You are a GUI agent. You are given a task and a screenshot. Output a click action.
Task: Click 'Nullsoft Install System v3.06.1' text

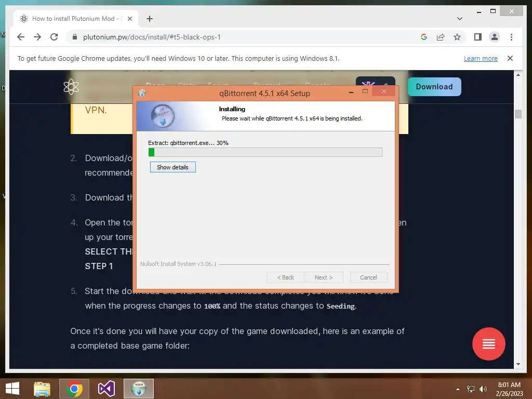click(179, 264)
